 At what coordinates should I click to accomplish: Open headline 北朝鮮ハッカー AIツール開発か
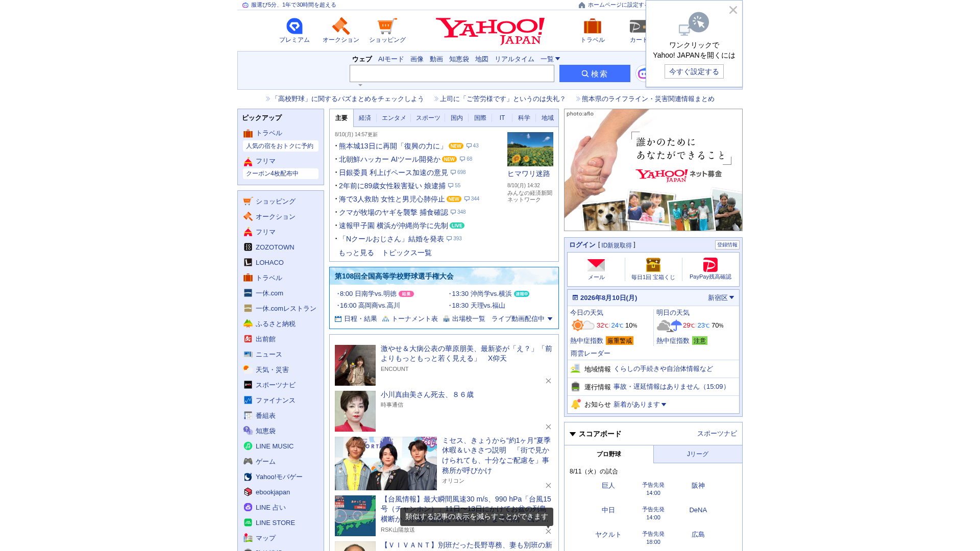coord(389,159)
